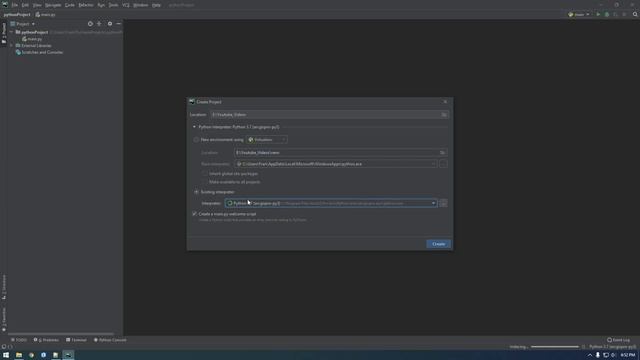Open the Window menu
The image size is (640, 360).
[140, 5]
